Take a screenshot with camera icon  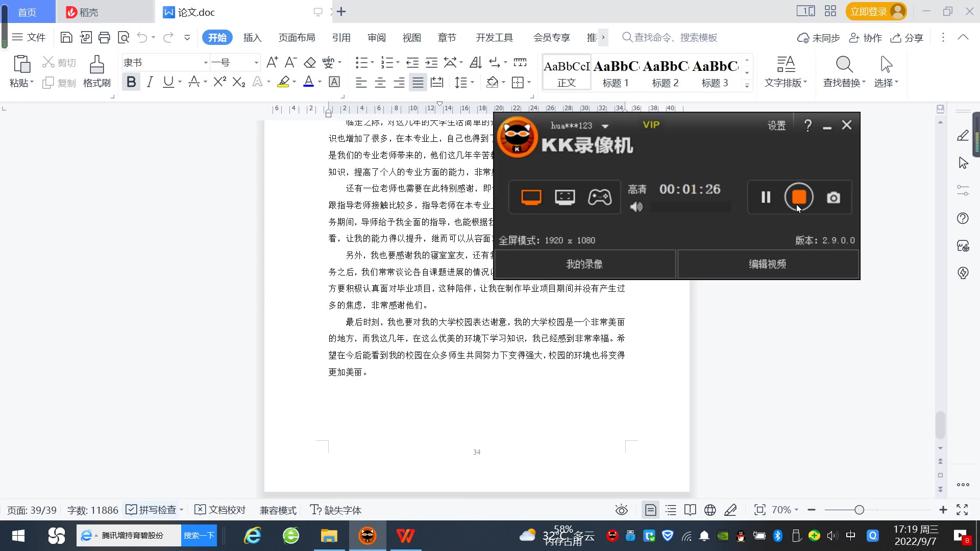[833, 197]
